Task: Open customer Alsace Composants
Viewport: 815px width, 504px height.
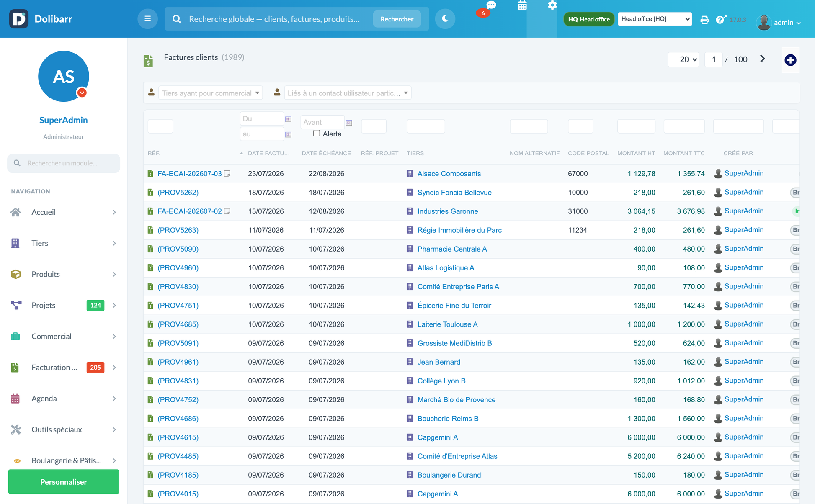Action: coord(449,174)
